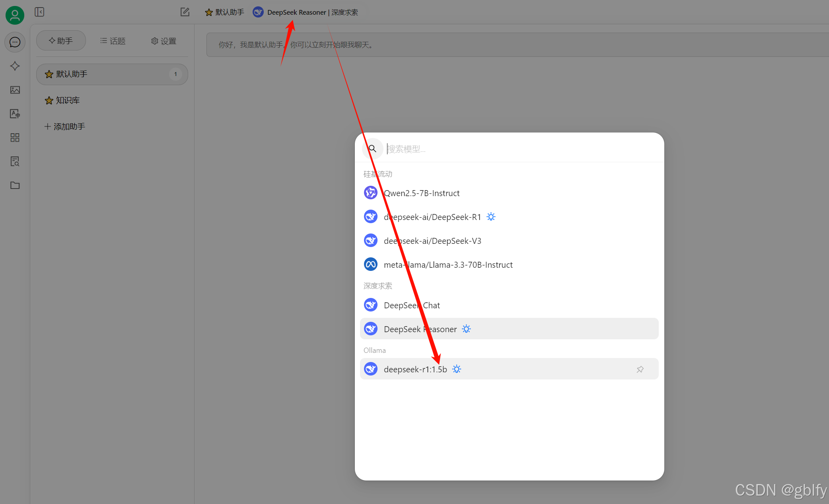Viewport: 829px width, 504px height.
Task: Open the knowledge base sidebar icon
Action: pos(15,162)
